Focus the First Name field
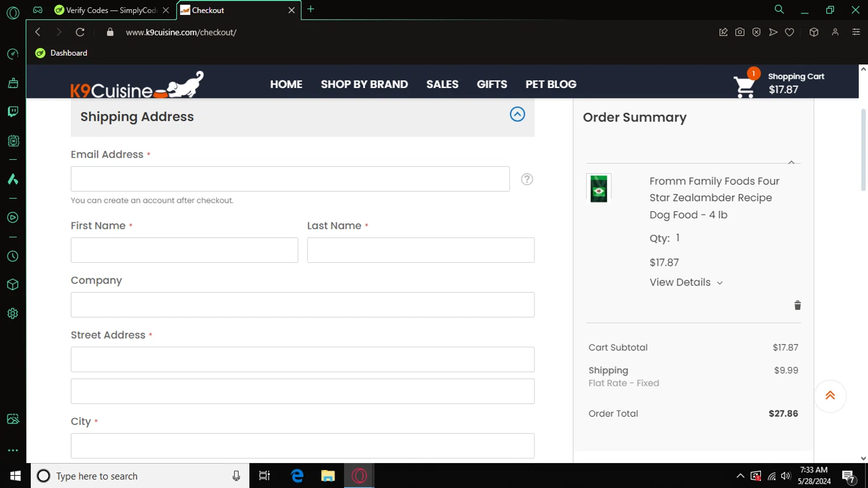 point(184,250)
